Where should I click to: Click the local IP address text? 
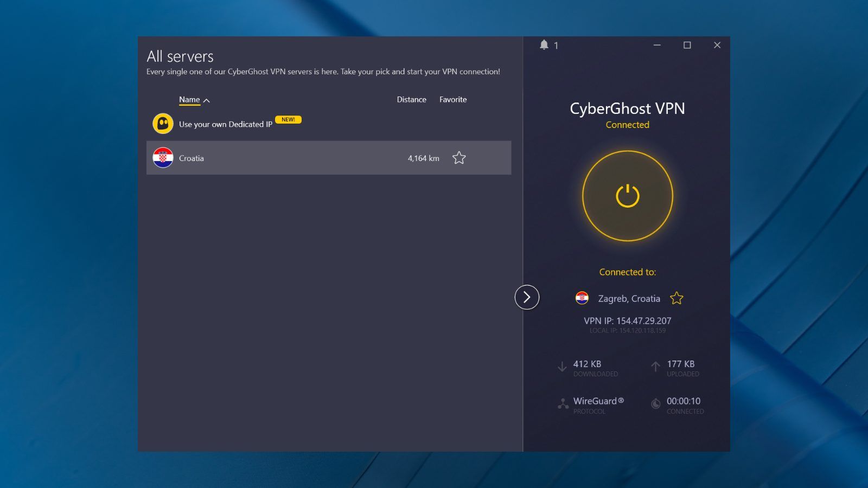click(628, 330)
